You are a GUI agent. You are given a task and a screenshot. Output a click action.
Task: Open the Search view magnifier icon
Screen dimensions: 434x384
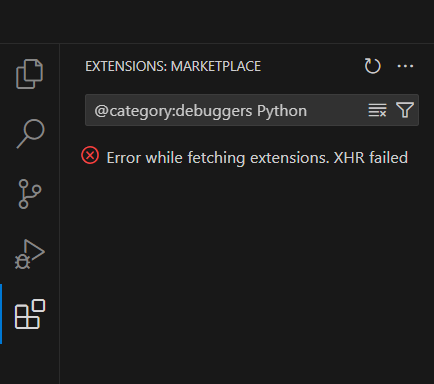(30, 133)
